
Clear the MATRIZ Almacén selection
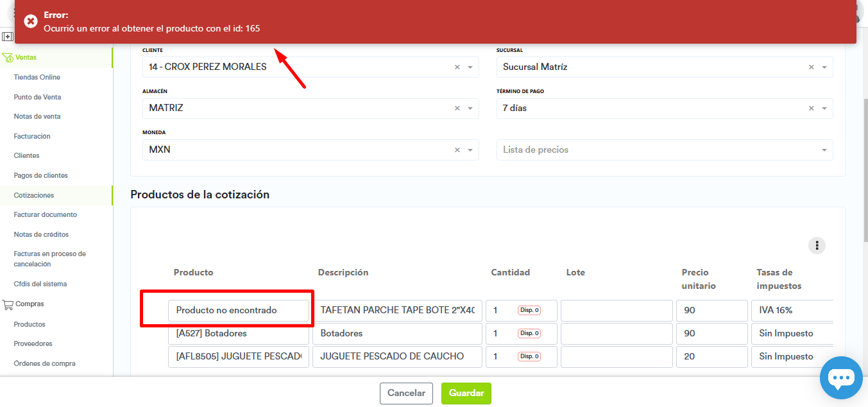point(457,108)
